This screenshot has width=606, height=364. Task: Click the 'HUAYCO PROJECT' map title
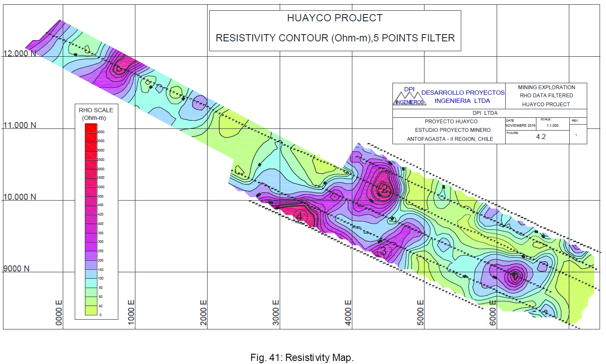tap(335, 18)
